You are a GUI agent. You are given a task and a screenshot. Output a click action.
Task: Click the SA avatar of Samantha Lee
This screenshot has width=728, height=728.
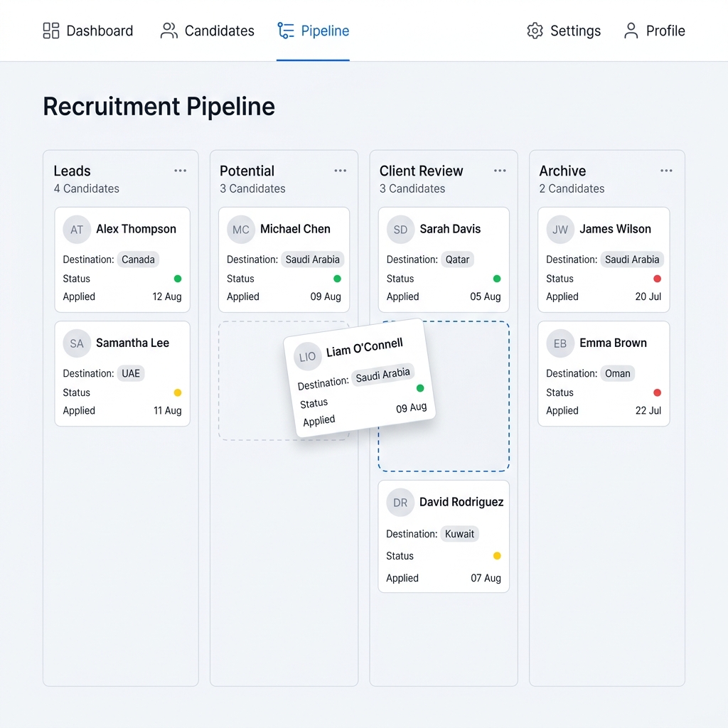77,343
